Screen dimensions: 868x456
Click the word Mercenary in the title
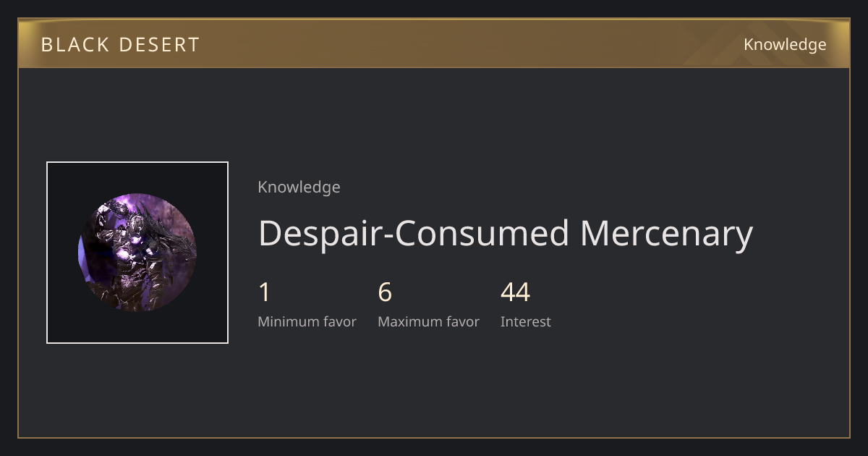666,234
